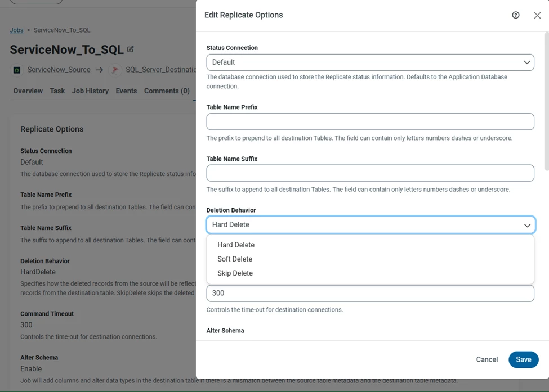
Task: Focus the Table Name Suffix field
Action: point(370,173)
